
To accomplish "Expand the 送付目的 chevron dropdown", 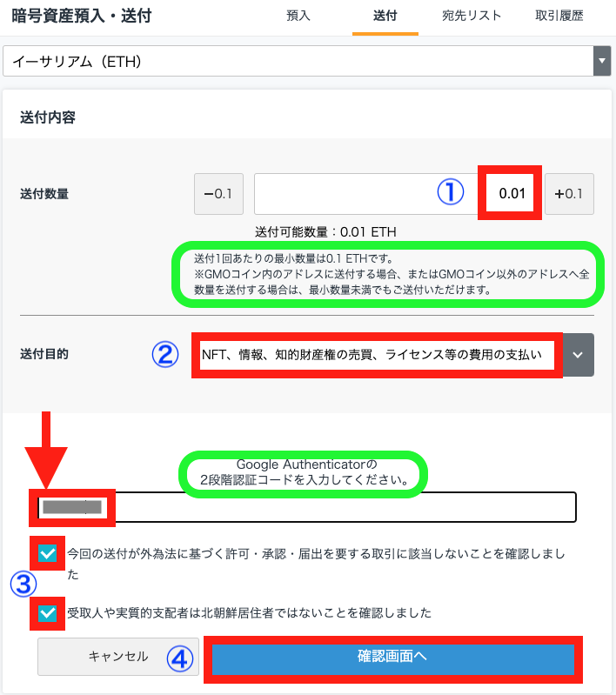I will 578,355.
